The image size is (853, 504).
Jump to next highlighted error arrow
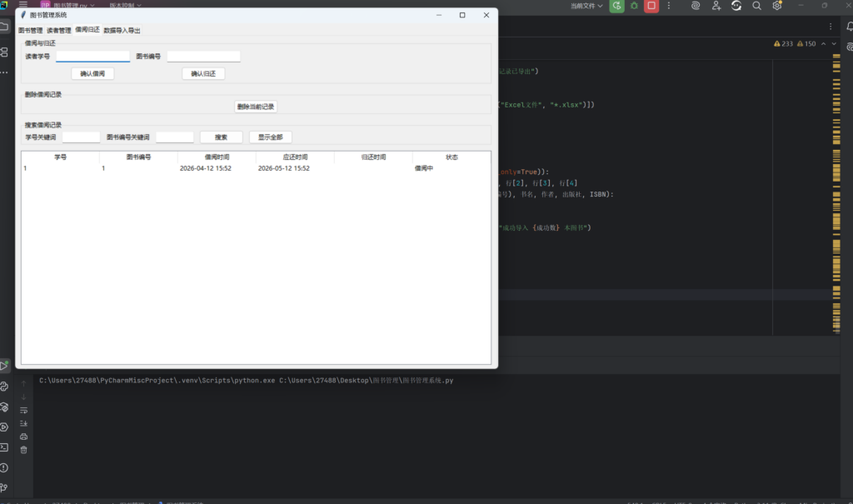coord(834,43)
